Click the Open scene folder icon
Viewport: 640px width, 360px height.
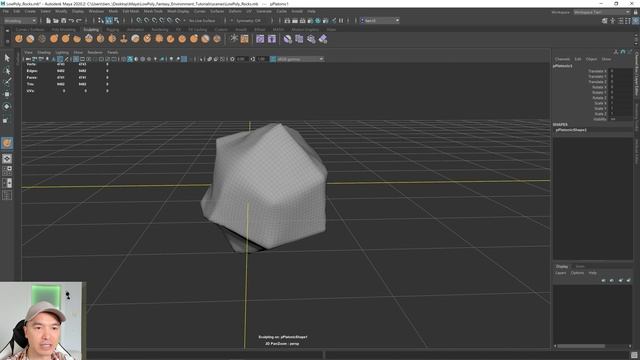coord(56,20)
